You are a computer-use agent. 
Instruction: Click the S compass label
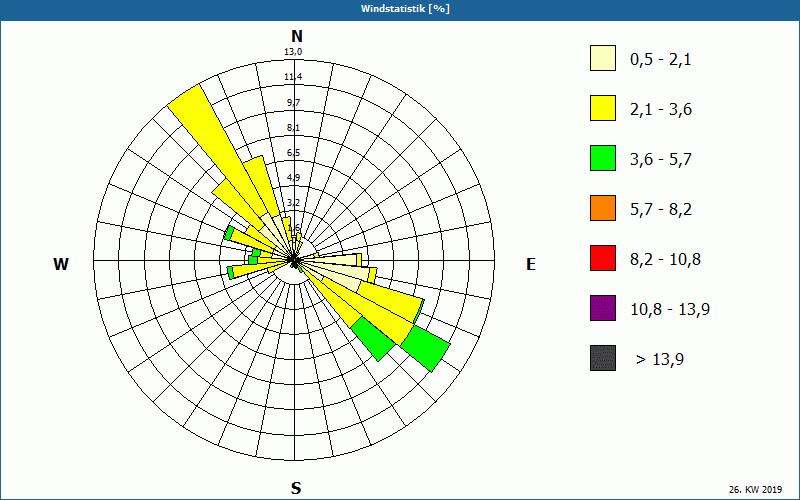click(296, 489)
